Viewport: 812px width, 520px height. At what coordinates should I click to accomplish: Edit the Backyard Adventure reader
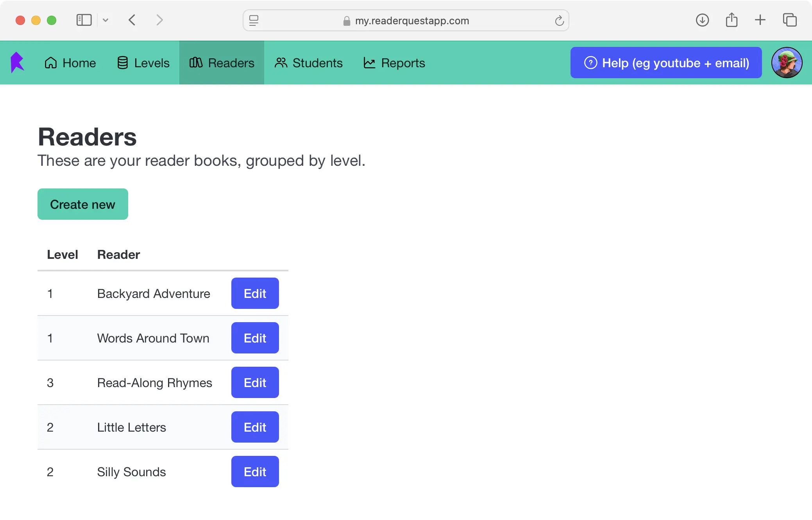255,293
